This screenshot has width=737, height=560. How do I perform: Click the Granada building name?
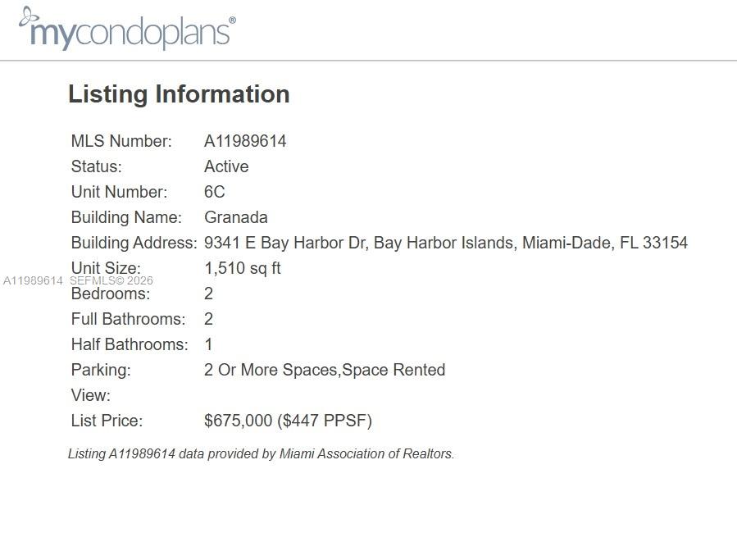(x=235, y=217)
